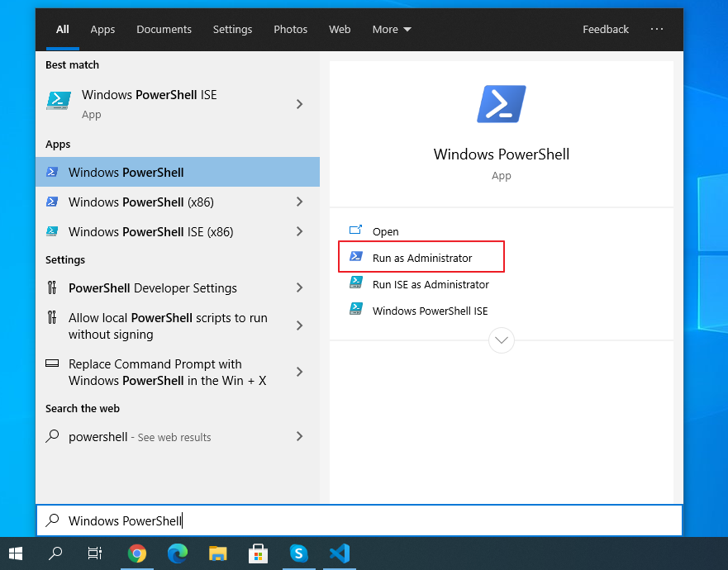728x570 pixels.
Task: Open Visual Studio Code from the taskbar
Action: (x=339, y=553)
